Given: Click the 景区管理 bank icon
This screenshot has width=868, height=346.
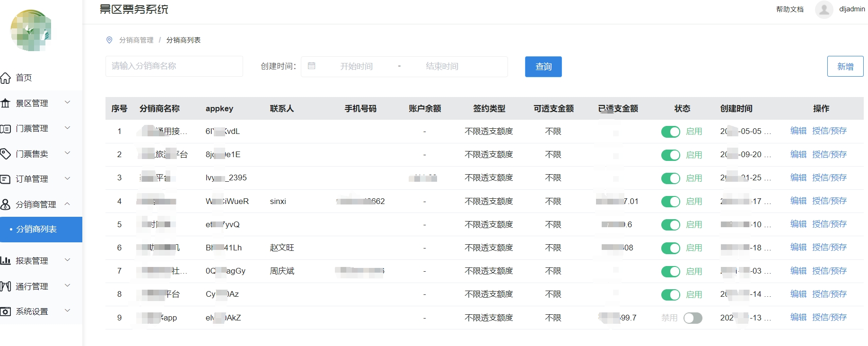Looking at the screenshot, I should (x=5, y=103).
